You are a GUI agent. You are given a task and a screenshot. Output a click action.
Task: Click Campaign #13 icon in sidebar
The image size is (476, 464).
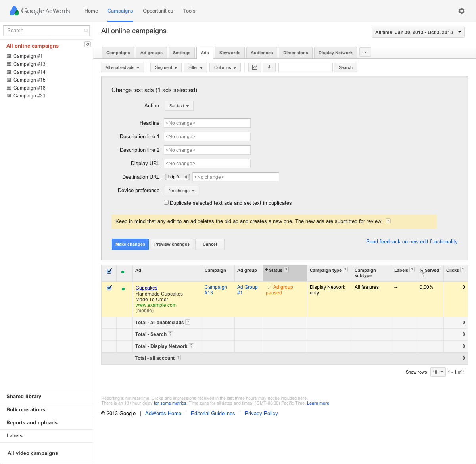[9, 64]
